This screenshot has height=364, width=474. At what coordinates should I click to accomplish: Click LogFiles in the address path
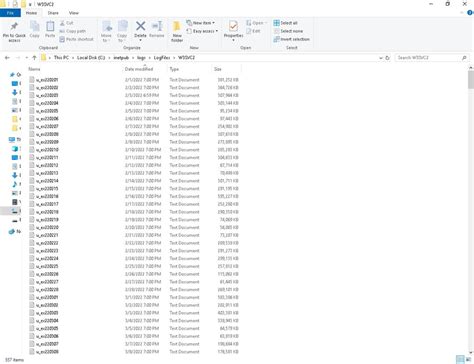click(162, 58)
